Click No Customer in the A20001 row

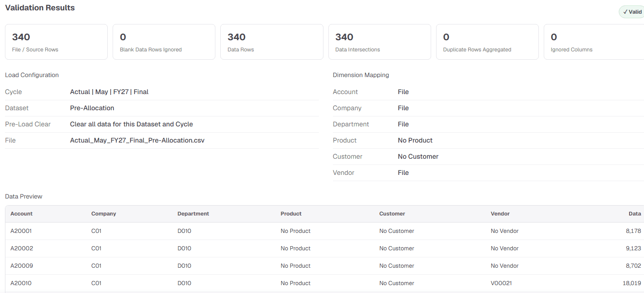(396, 231)
